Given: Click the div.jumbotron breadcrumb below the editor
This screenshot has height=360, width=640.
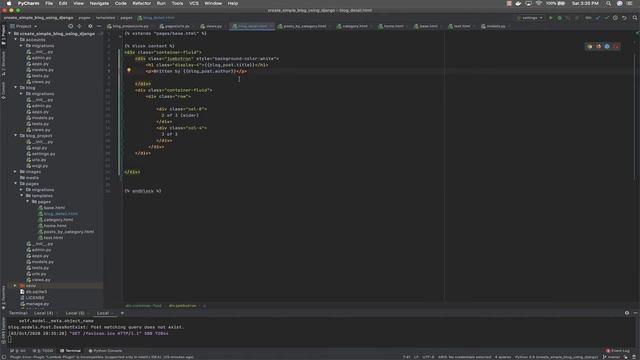Looking at the screenshot, I should coord(182,306).
